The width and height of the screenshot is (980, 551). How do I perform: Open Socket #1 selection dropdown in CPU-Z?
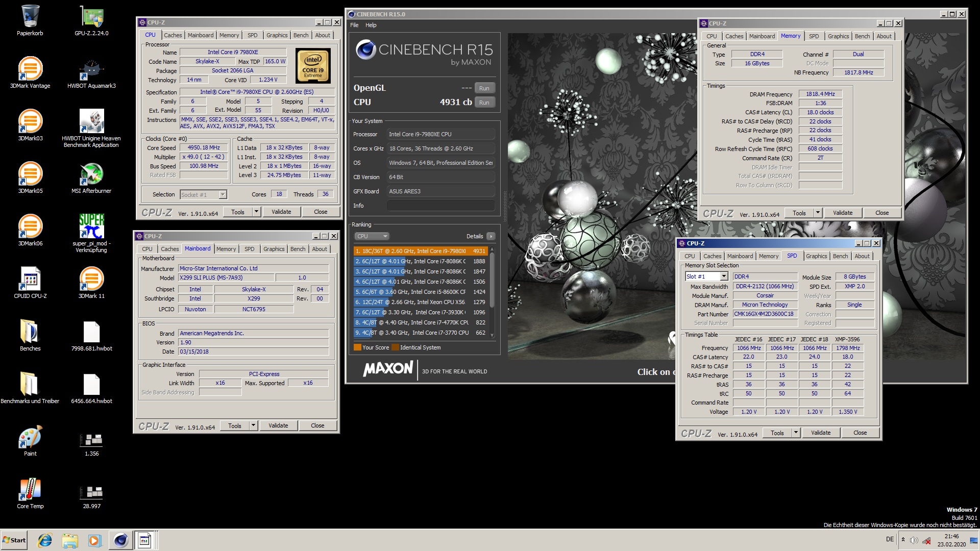[203, 195]
